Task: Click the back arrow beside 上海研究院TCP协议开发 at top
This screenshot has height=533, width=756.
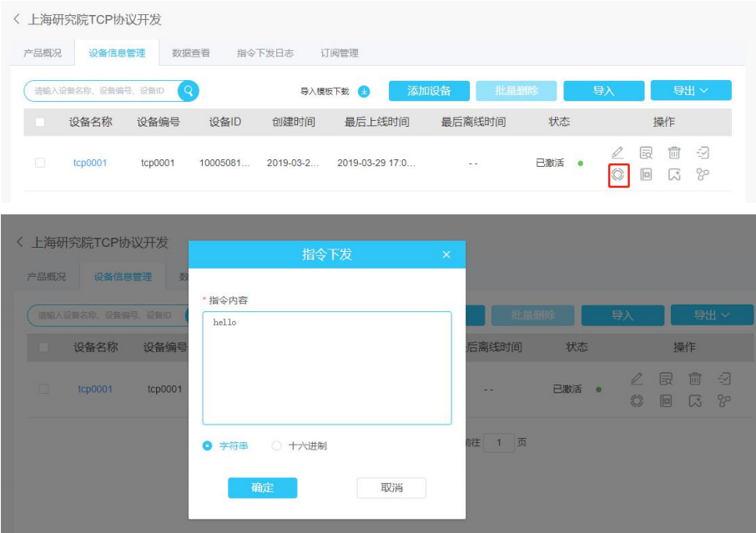Action: (x=17, y=19)
